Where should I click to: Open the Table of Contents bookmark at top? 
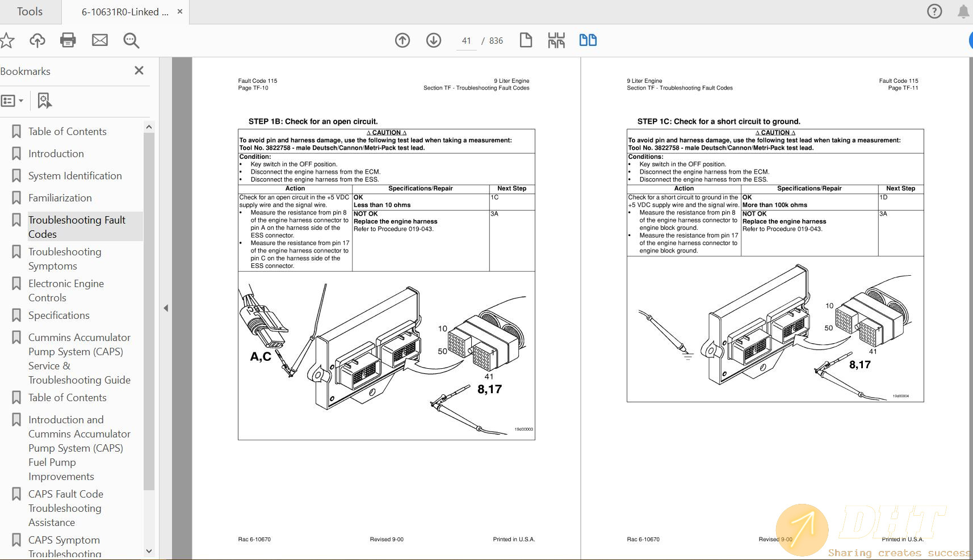click(x=68, y=132)
